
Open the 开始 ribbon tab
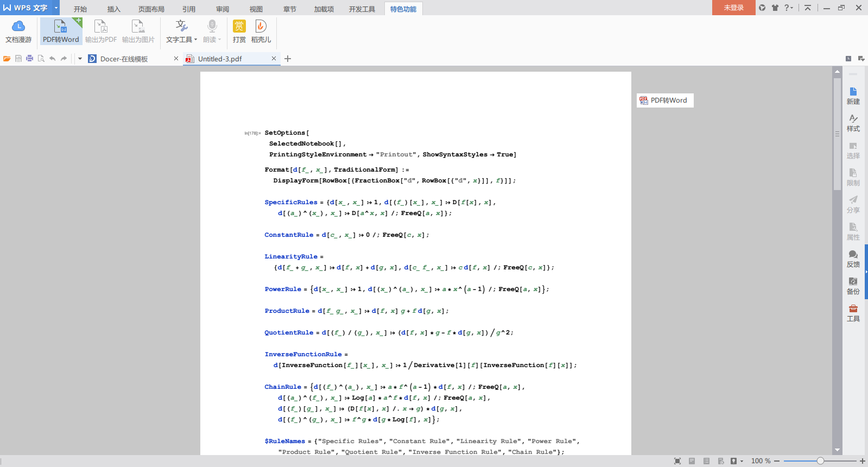[x=80, y=9]
